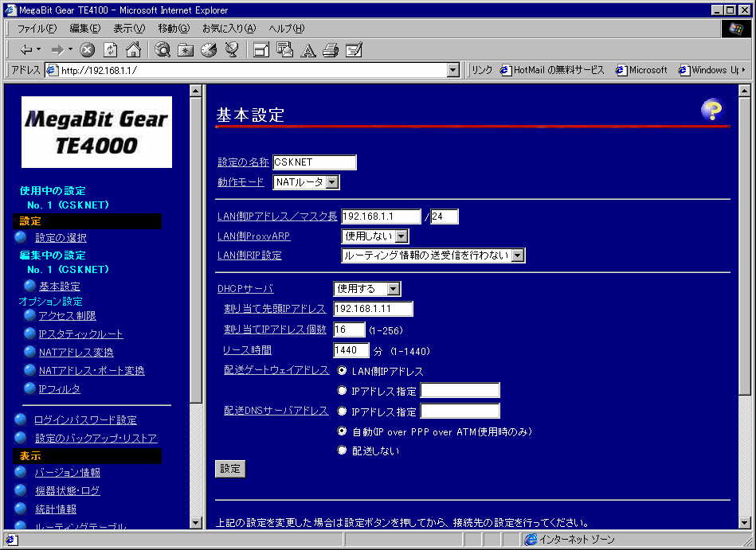Click the sidebar frame vertical scrollbar thumb

[x=196, y=251]
